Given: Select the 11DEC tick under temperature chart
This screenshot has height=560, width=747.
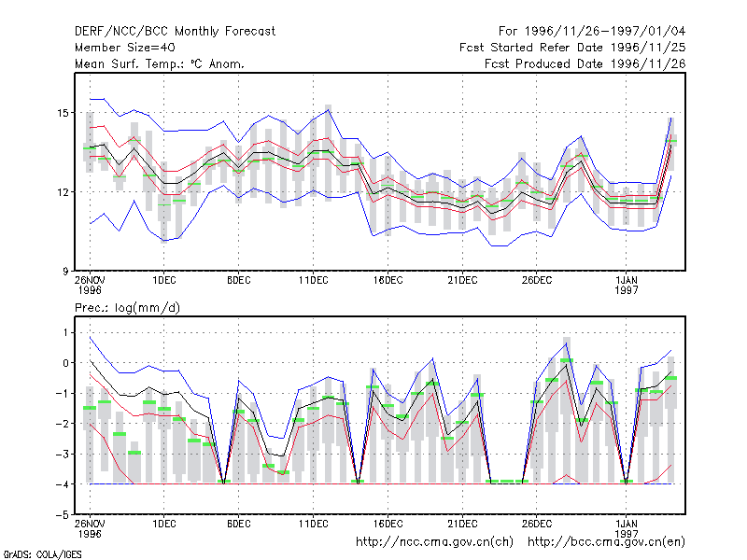Looking at the screenshot, I should tap(313, 280).
